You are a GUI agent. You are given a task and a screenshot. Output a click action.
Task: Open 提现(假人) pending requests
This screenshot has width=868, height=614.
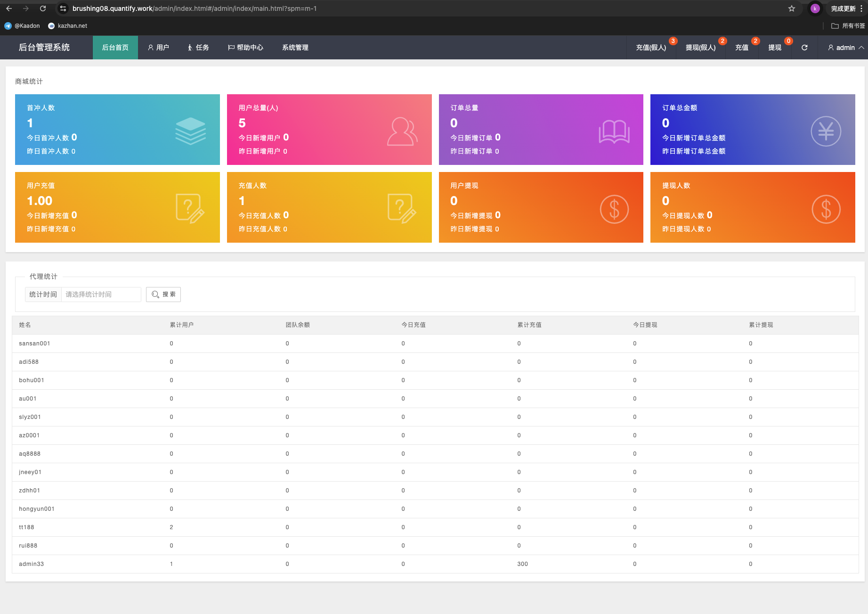[700, 48]
